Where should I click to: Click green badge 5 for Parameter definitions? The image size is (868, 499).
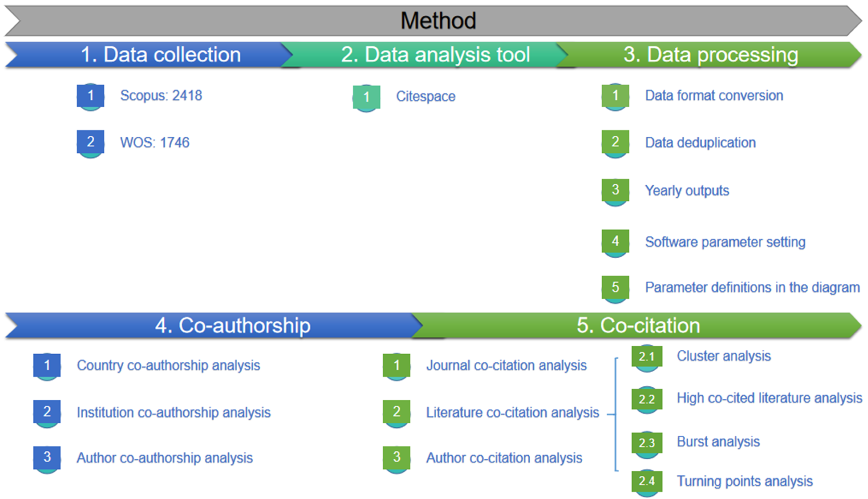click(x=615, y=287)
